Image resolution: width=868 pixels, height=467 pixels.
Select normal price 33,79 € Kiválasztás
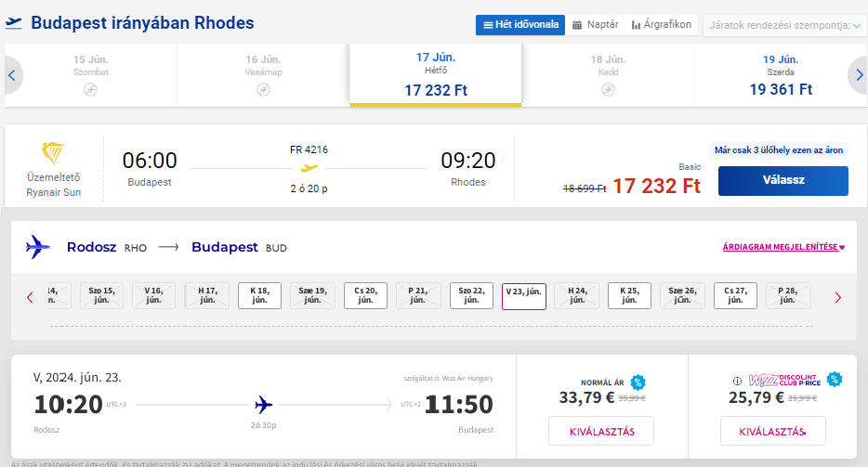[601, 431]
